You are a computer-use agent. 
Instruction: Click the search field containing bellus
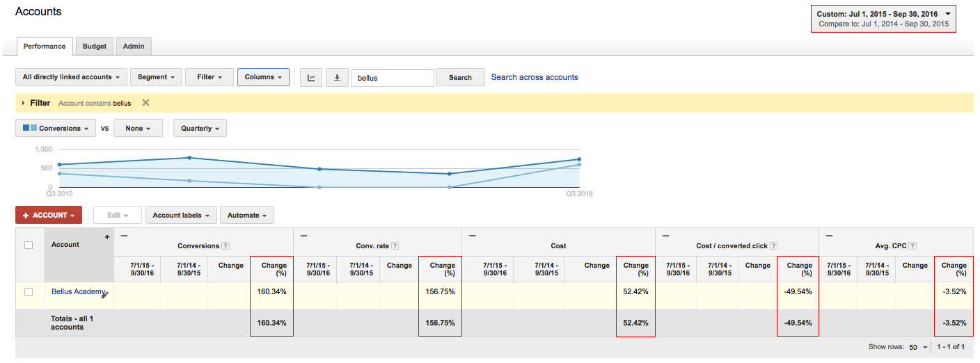[393, 77]
